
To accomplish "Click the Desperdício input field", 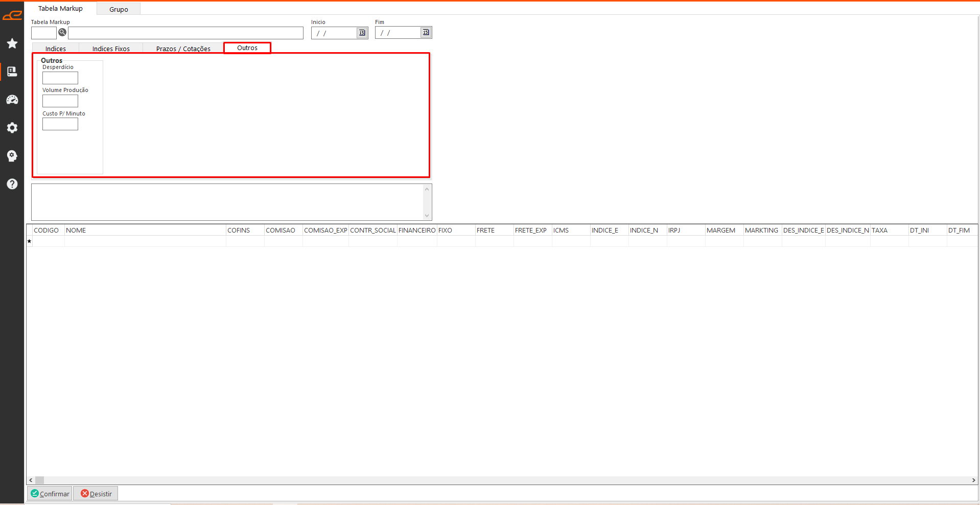I will click(x=60, y=78).
